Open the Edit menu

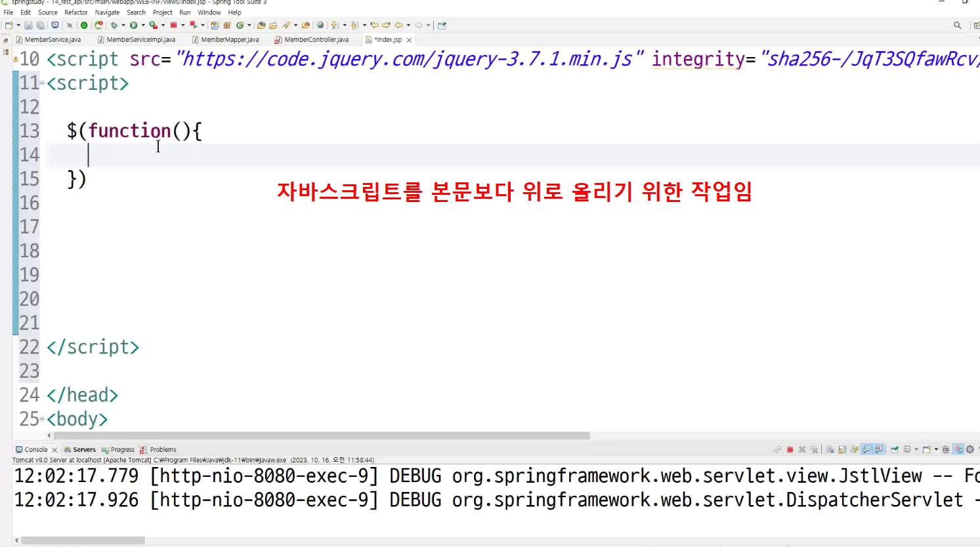point(26,12)
